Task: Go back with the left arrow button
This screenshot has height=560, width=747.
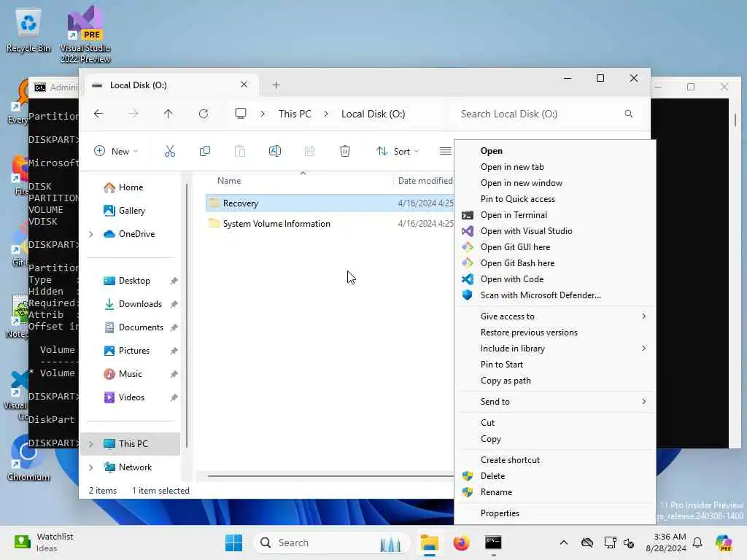Action: [x=98, y=114]
